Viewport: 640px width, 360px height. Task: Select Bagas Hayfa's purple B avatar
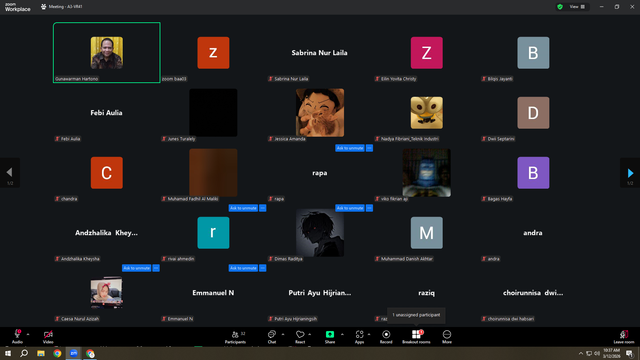533,173
